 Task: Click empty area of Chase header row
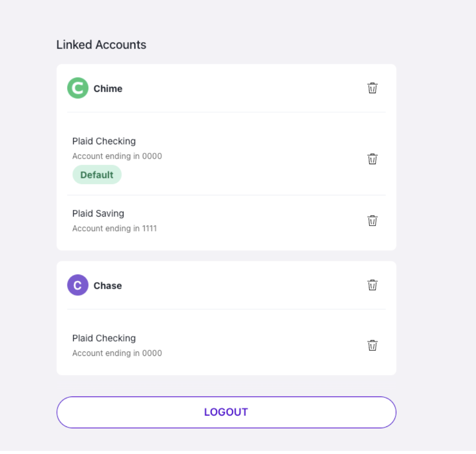(243, 285)
